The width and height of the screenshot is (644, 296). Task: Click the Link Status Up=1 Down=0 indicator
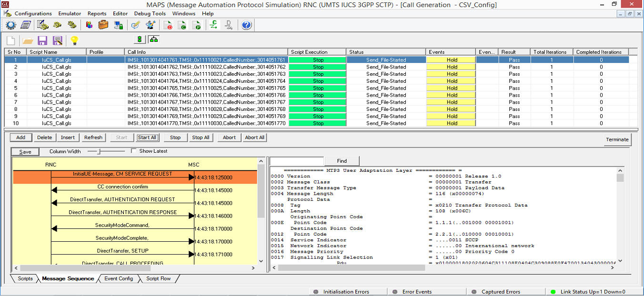(588, 292)
